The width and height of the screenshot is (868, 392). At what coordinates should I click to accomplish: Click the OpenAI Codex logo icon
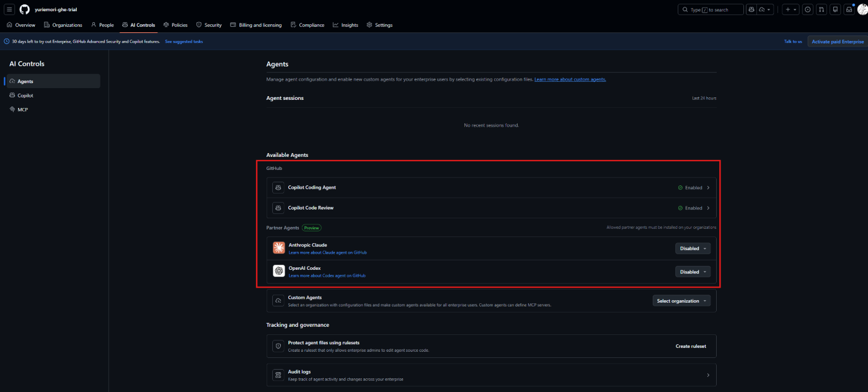279,271
